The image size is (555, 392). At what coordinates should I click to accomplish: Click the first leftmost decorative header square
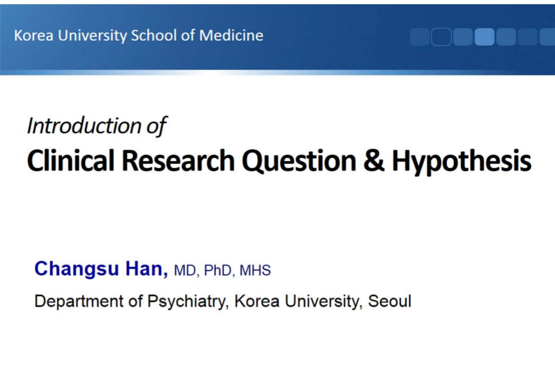pos(419,37)
